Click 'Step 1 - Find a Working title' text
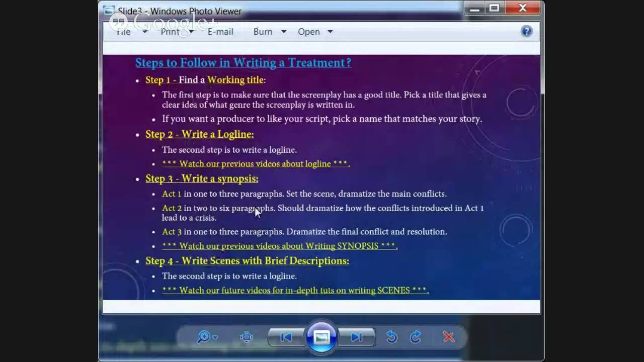Screen dimensions: 644x362 pyautogui.click(x=205, y=80)
